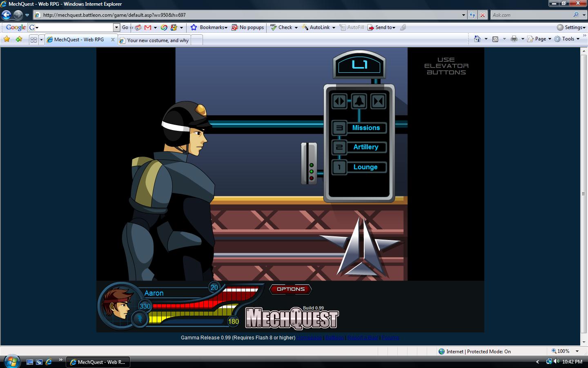Viewport: 588px width, 368px height.
Task: Ring the elevator alarm bell button
Action: click(359, 101)
